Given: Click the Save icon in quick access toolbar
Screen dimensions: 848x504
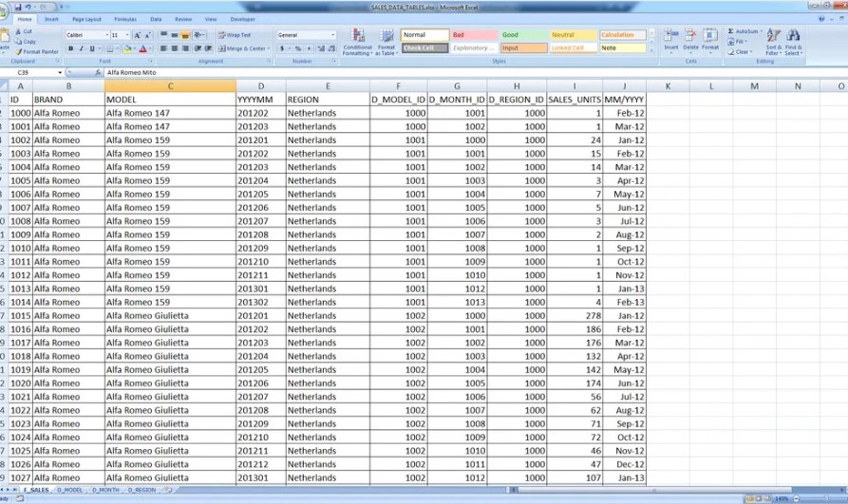Looking at the screenshot, I should point(18,7).
